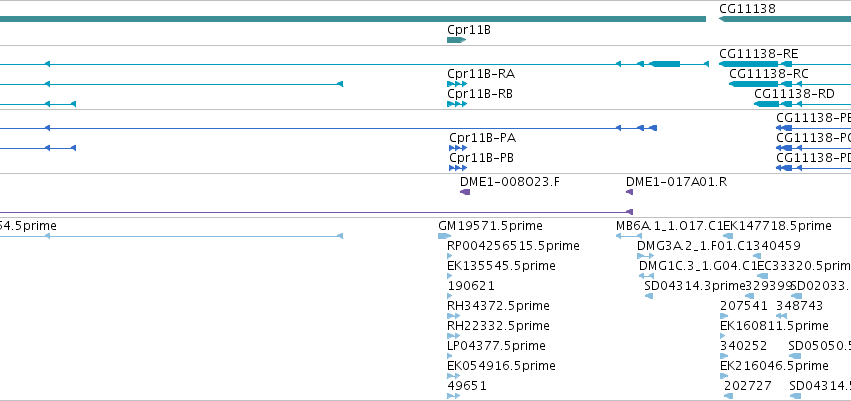851x401 pixels.
Task: Select the DME1-017A01.R purple marker
Action: (x=630, y=192)
